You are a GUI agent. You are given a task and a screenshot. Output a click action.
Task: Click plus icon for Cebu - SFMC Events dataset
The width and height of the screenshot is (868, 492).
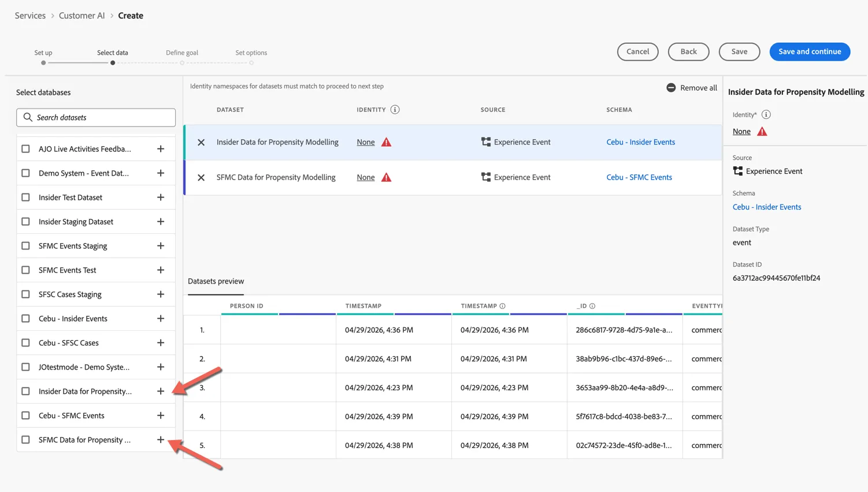pyautogui.click(x=161, y=416)
